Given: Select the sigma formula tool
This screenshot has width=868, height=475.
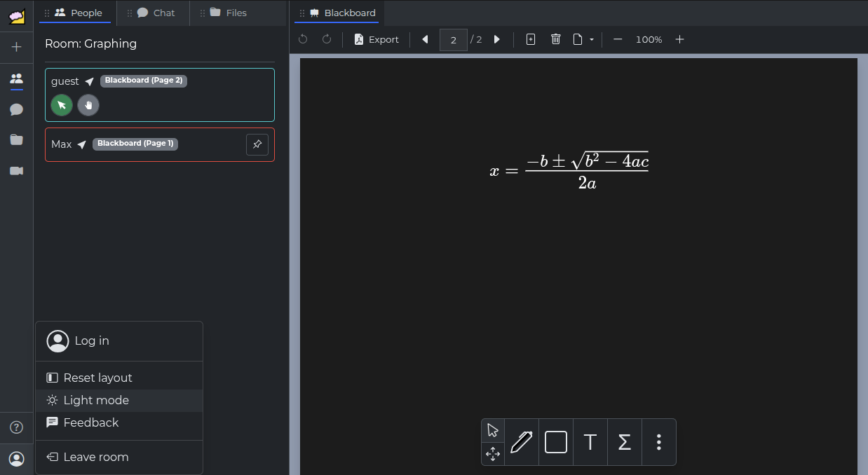Looking at the screenshot, I should tap(625, 442).
